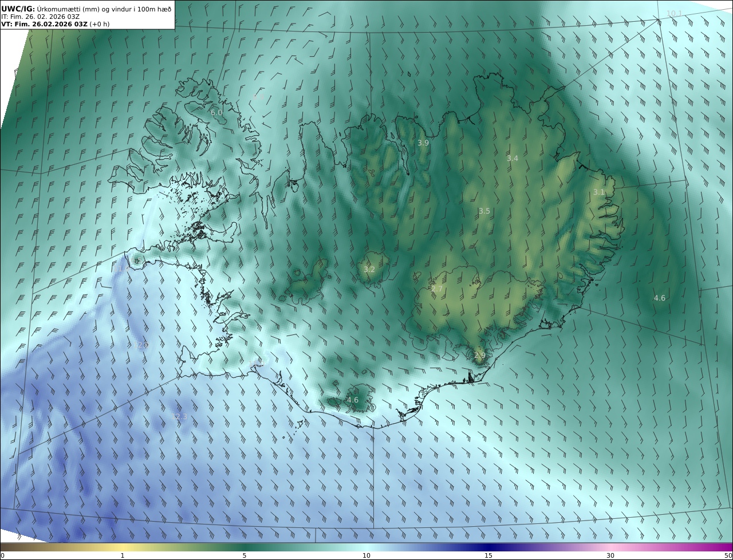
Task: Click the 10.1 value on the map
Action: pos(674,13)
